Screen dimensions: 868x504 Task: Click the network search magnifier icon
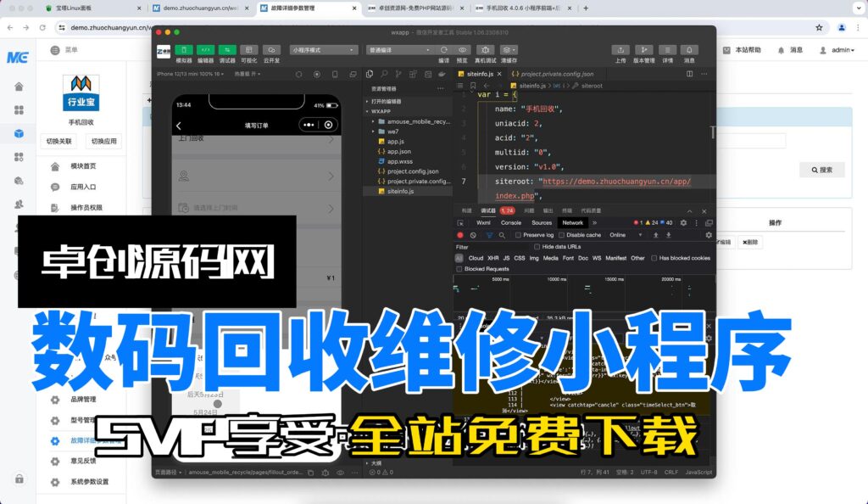502,235
